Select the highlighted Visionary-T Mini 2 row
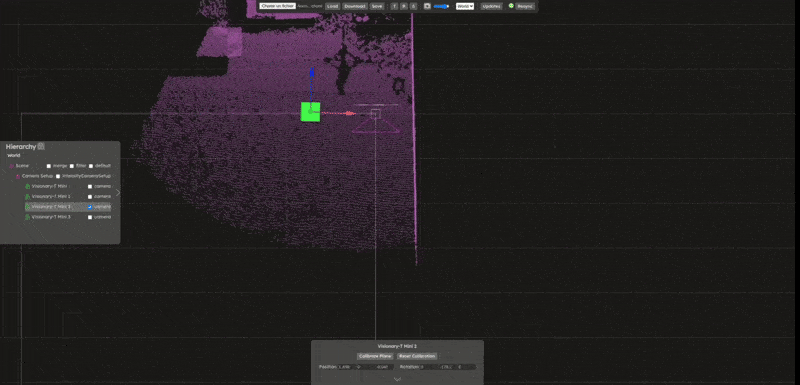The image size is (800, 385). coord(68,207)
